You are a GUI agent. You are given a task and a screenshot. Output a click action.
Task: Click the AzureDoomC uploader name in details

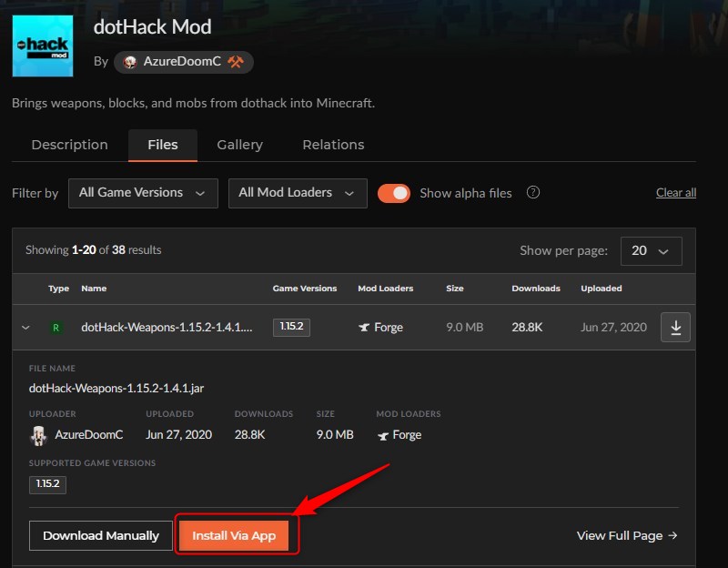[x=88, y=435]
